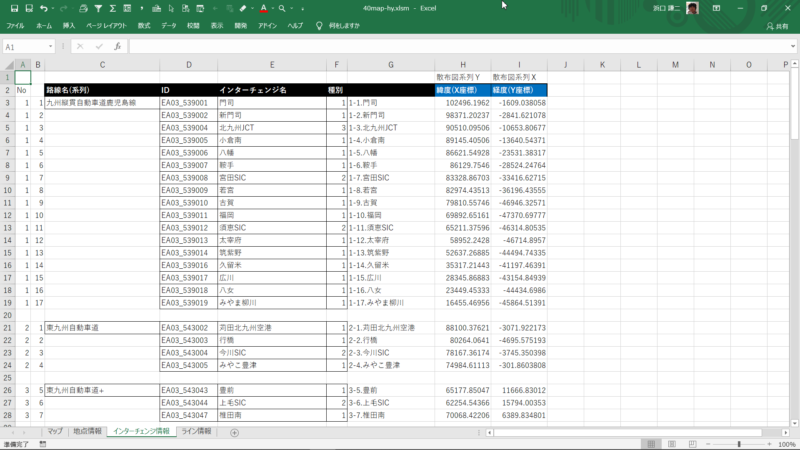Switch to the ライン情報 sheet tab
This screenshot has height=450, width=800.
[x=196, y=432]
